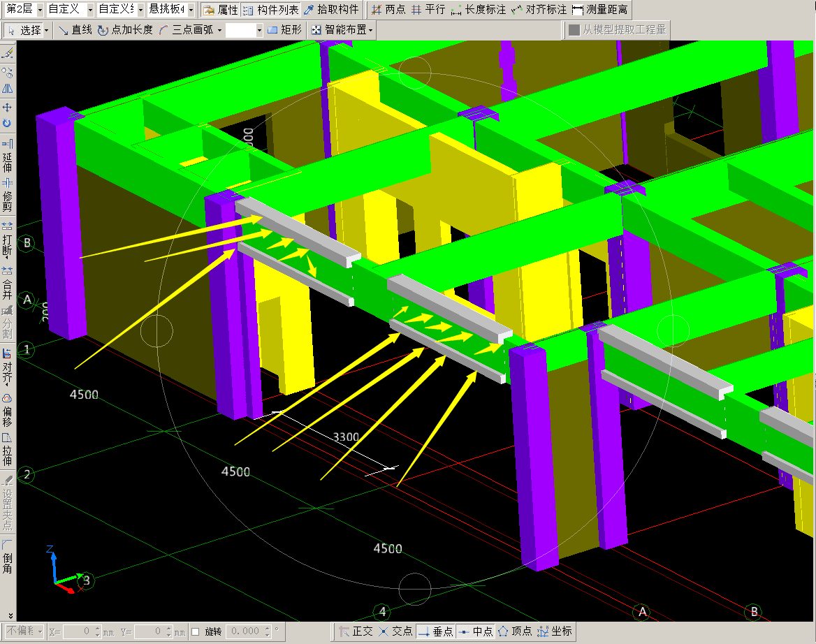Click the copy tool icon in left toolbar
This screenshot has height=644, width=816.
pos(7,72)
